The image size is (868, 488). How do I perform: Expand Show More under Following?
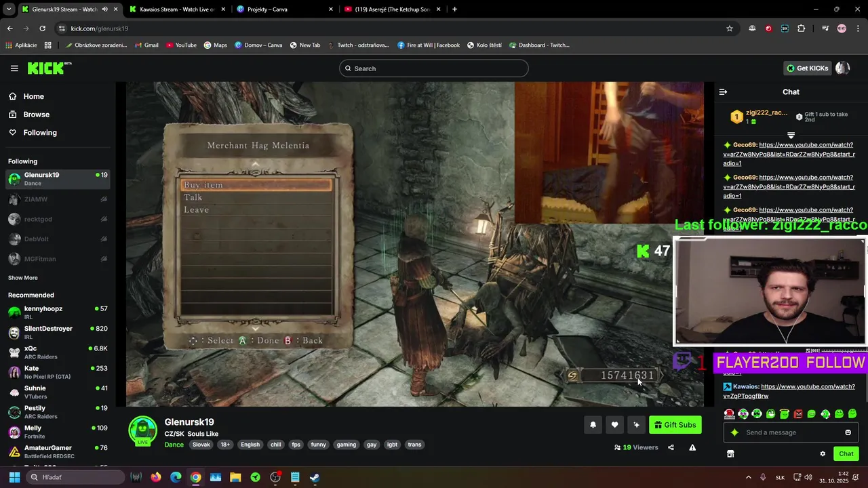[22, 278]
